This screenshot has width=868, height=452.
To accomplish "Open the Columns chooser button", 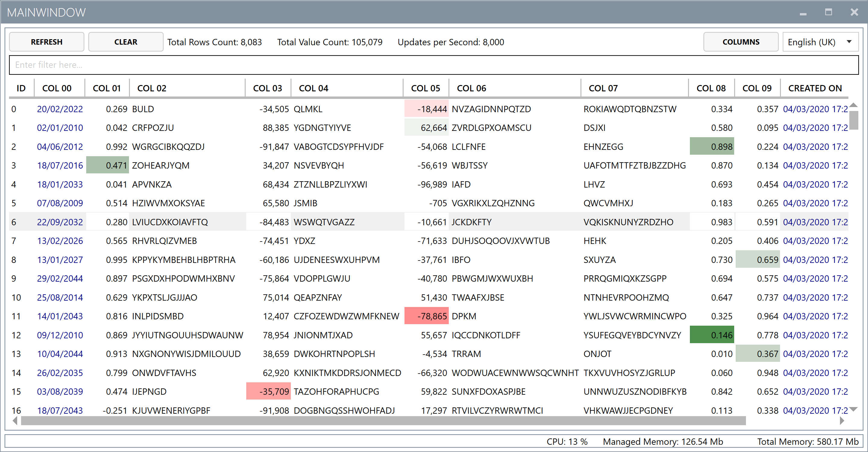I will coord(741,42).
